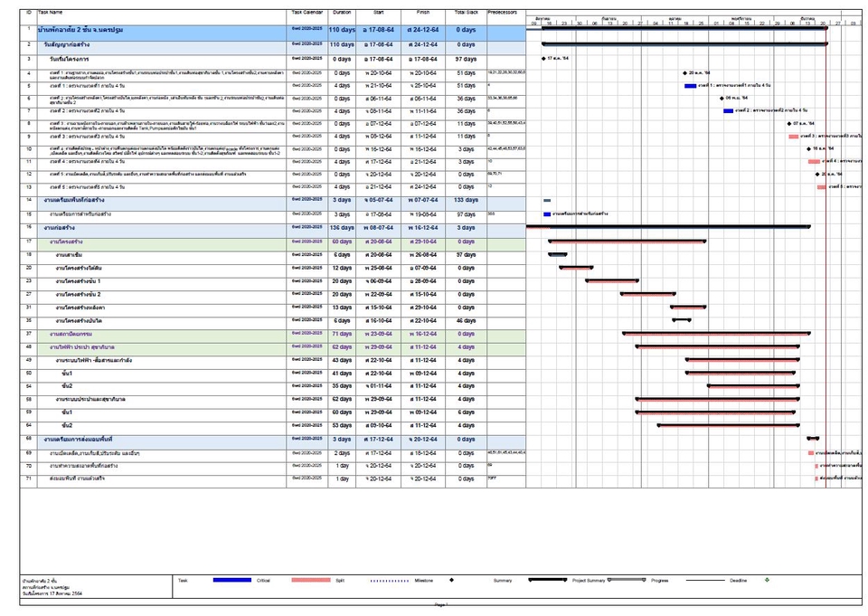
Task: Click the Gantt summary bar for row 18
Action: (558, 255)
